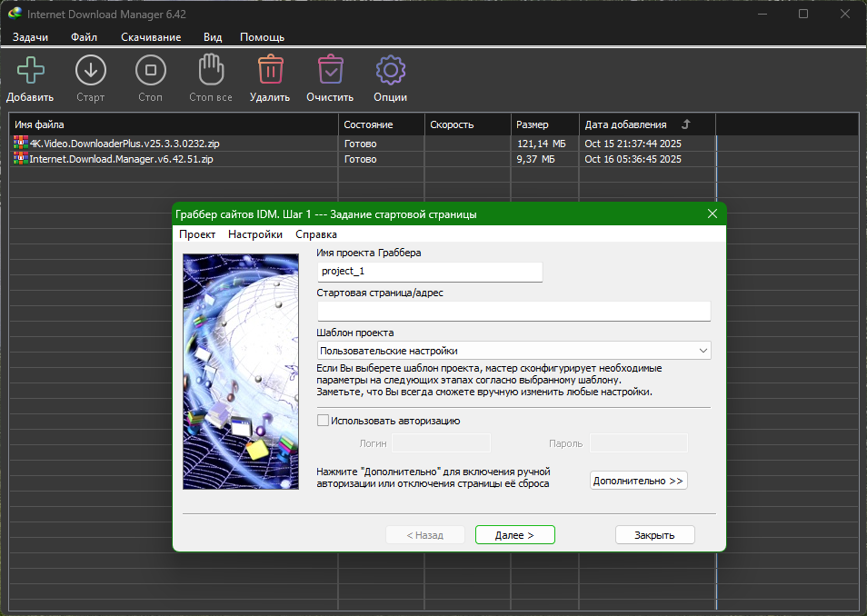This screenshot has width=867, height=616.
Task: Click the Удалить trash can icon
Action: tap(269, 71)
